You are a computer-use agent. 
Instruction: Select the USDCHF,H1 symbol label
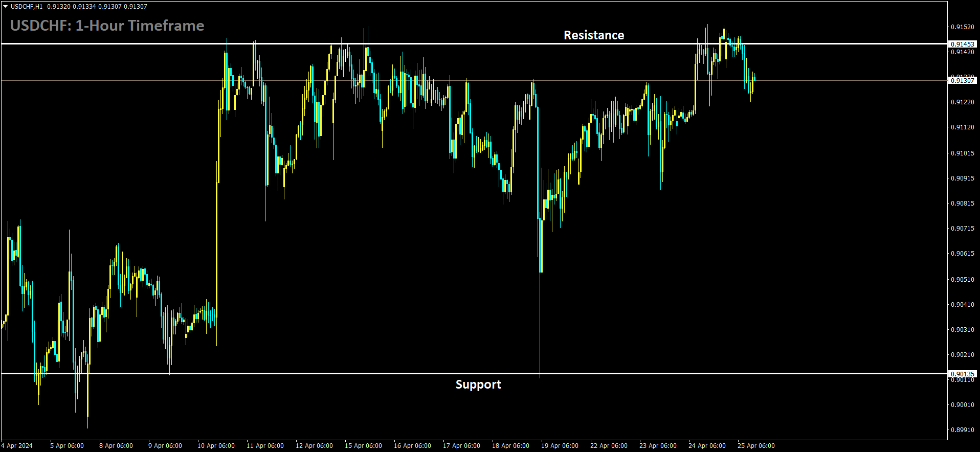pos(27,7)
